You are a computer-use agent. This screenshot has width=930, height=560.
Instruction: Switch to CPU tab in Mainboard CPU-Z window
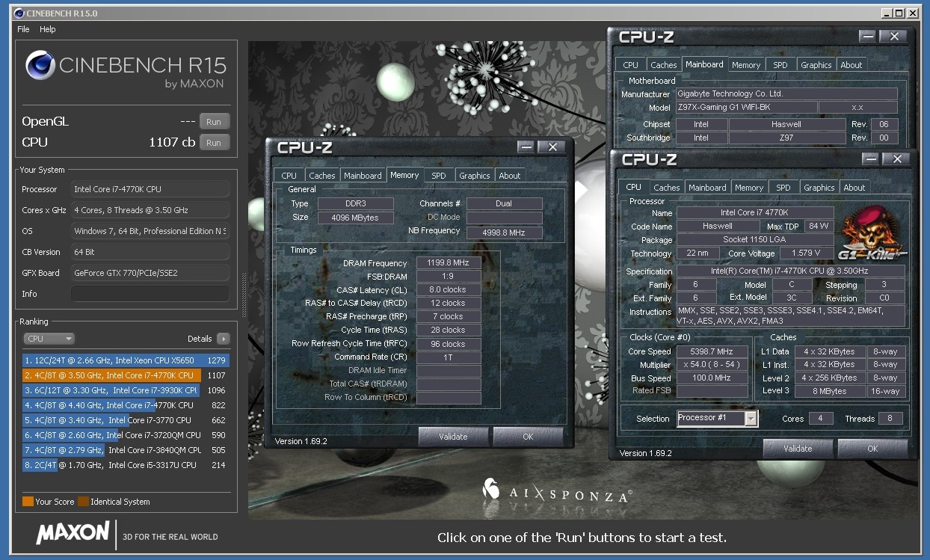630,65
